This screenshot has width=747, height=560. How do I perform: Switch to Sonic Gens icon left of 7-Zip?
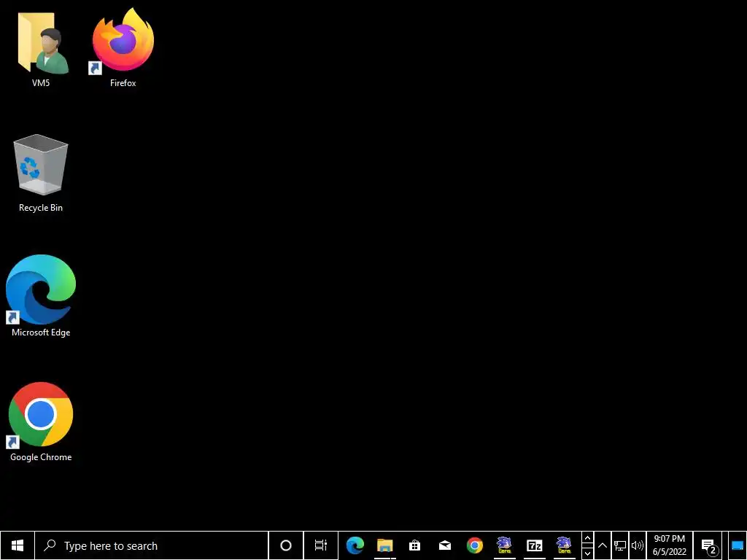pos(505,545)
